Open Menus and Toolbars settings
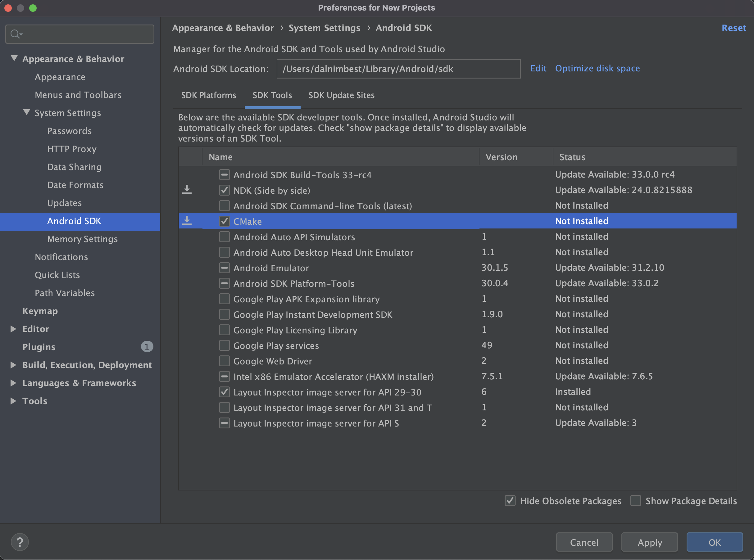Image resolution: width=754 pixels, height=560 pixels. pyautogui.click(x=78, y=95)
